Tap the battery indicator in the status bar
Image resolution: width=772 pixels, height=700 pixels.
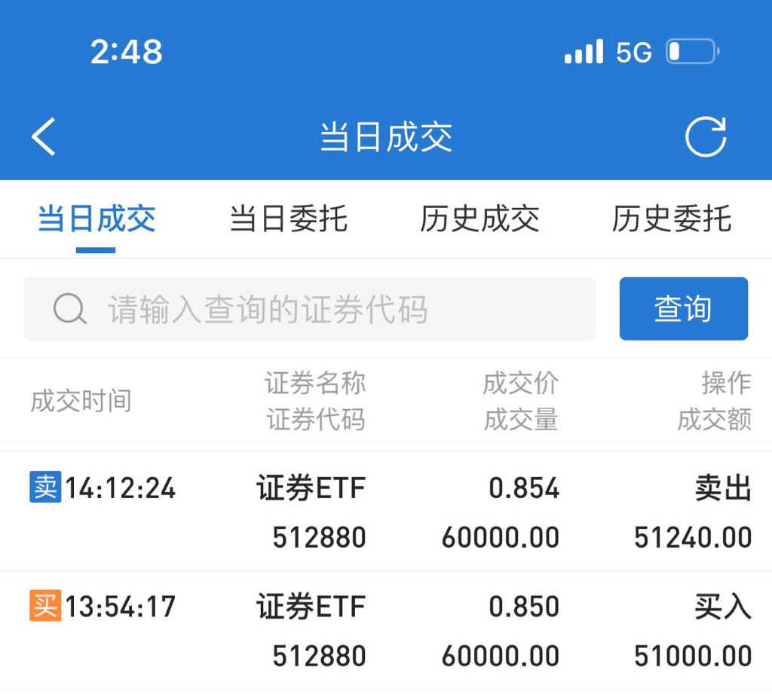[688, 50]
